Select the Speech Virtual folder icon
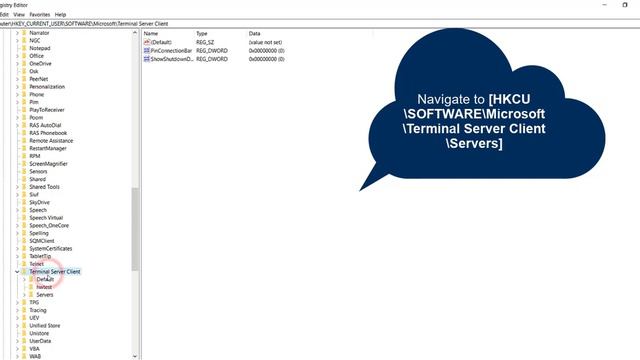The height and width of the screenshot is (360, 640). [x=24, y=218]
